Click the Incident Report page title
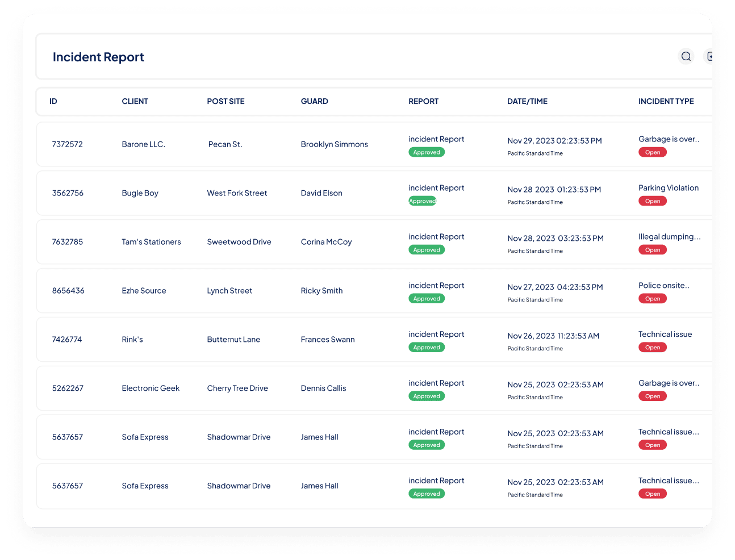735x560 pixels. coord(98,57)
